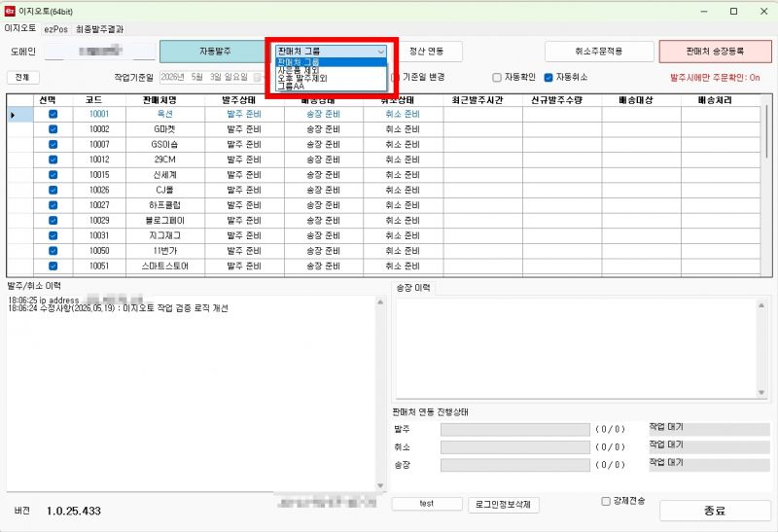Click the 취소 progress bar
The width and height of the screenshot is (778, 532).
click(515, 447)
